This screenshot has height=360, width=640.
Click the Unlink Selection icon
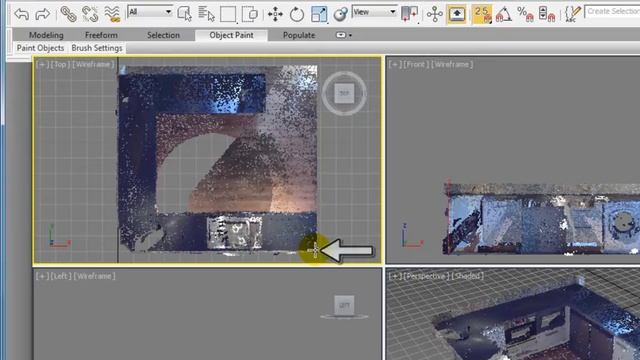[x=90, y=14]
